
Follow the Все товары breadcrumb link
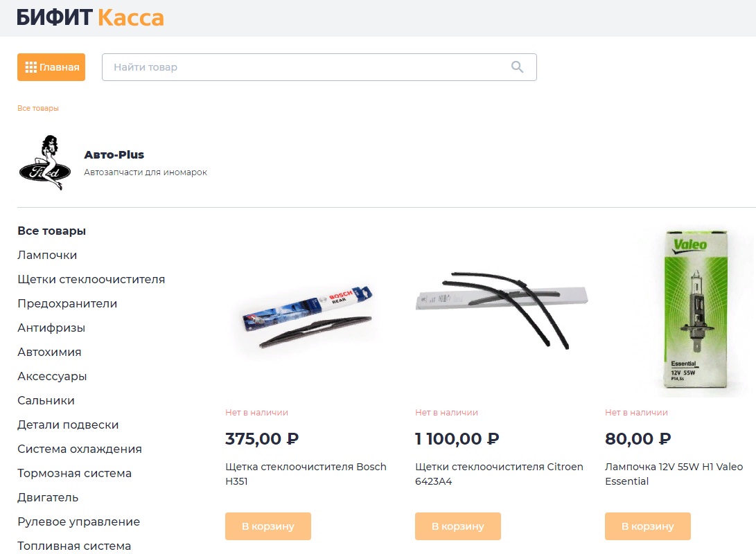[x=38, y=108]
